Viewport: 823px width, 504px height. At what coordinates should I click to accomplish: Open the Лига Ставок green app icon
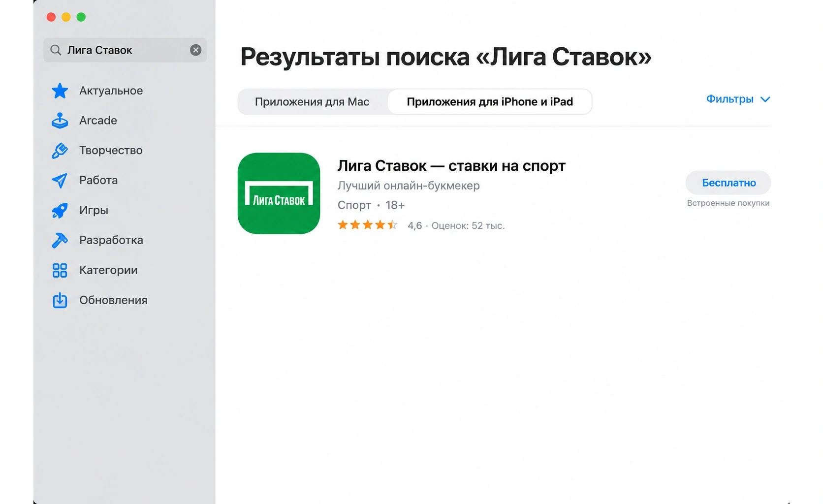(x=279, y=193)
